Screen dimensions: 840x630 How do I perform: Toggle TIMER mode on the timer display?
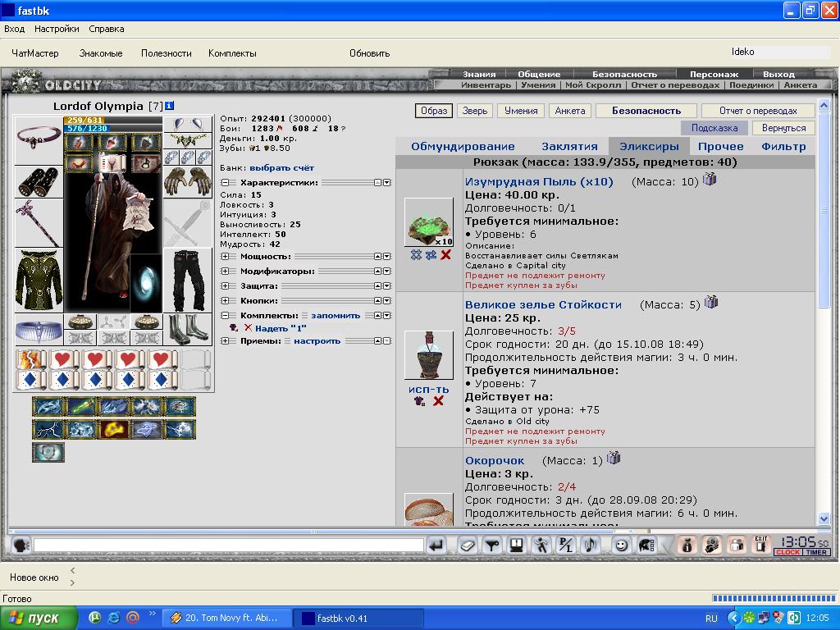point(816,552)
